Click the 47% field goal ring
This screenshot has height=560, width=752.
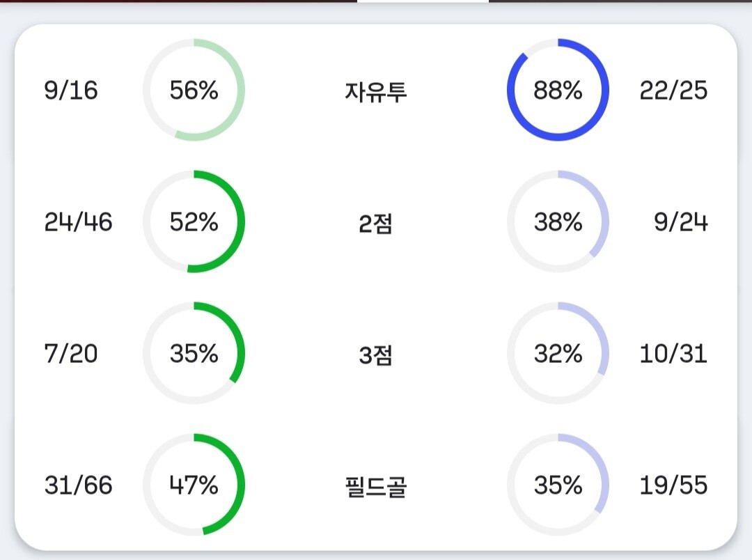click(x=194, y=485)
